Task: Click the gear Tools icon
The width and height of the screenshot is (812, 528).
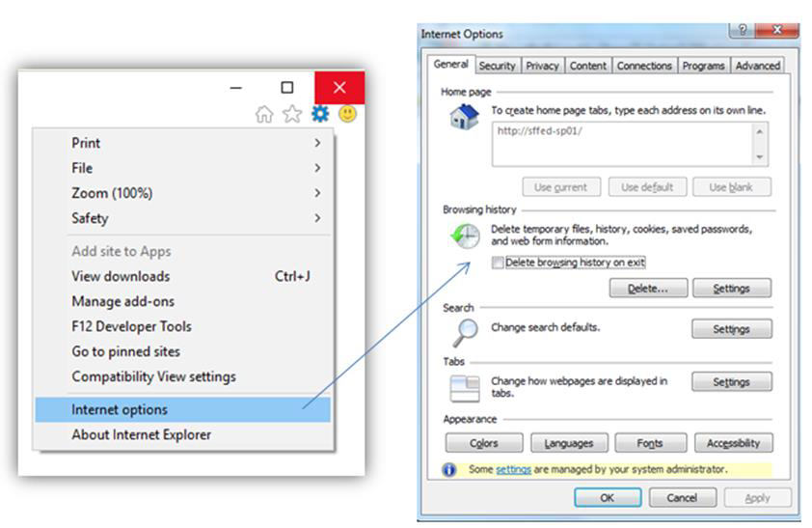Action: (x=319, y=114)
